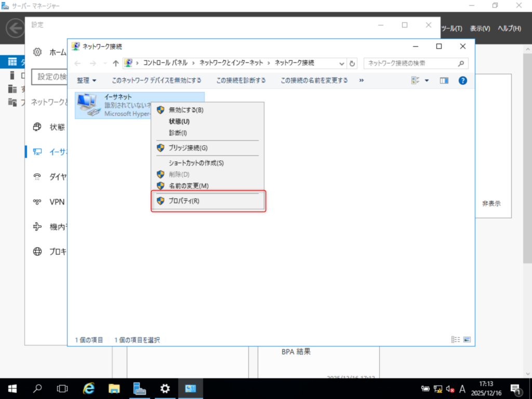The image size is (532, 399).
Task: Click ブリッジ接続(G) in the context menu
Action: tap(188, 148)
